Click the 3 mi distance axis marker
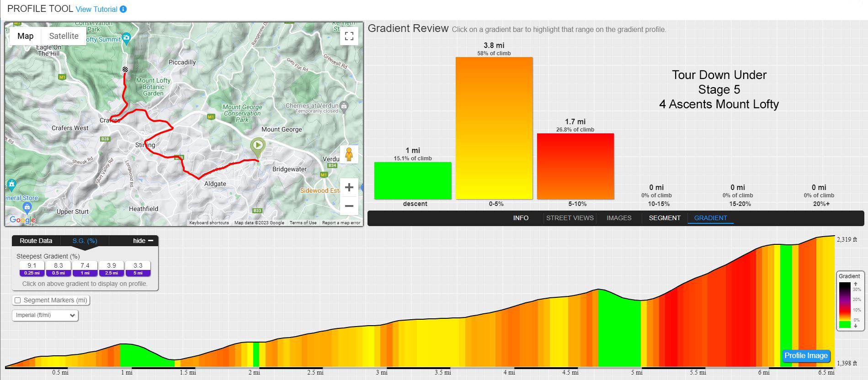Viewport: 868px width, 380px height. click(x=382, y=373)
